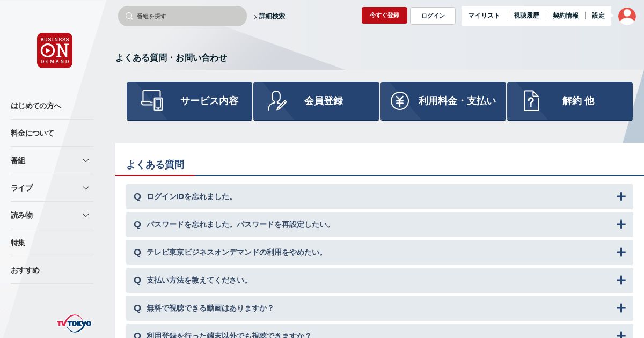Open 契約情報 in the top menu
This screenshot has height=338, width=644.
pyautogui.click(x=566, y=16)
